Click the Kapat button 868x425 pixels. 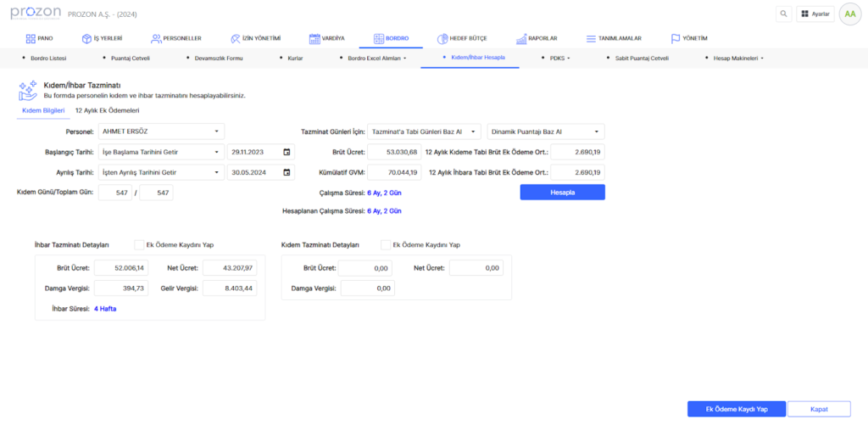coord(818,409)
